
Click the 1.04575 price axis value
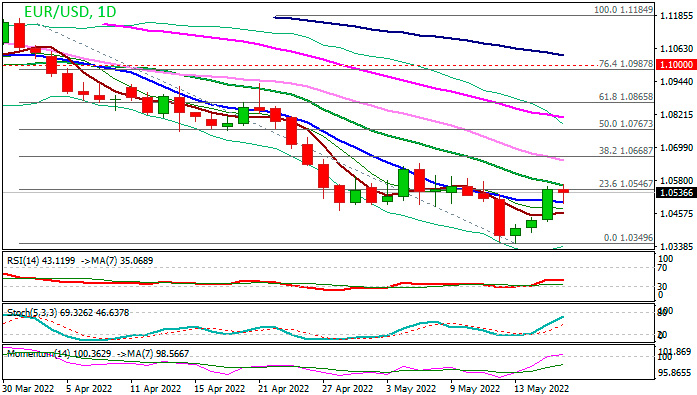677,214
